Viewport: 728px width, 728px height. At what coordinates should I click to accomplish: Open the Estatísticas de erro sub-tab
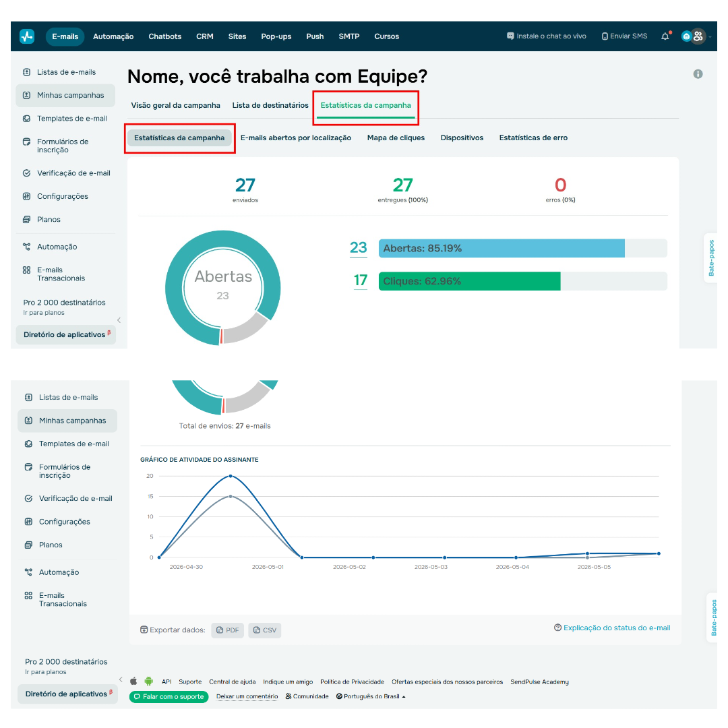pos(533,138)
